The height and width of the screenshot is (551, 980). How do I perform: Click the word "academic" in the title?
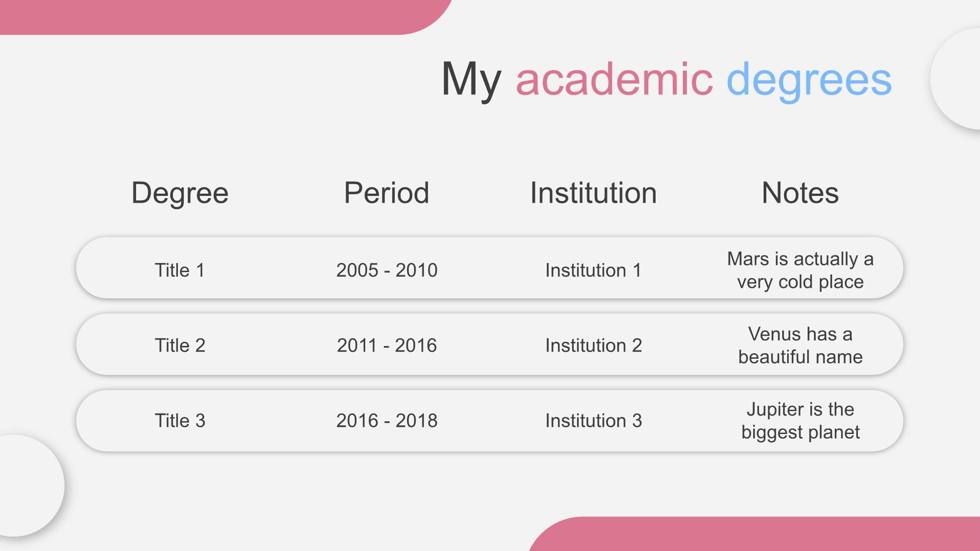614,79
